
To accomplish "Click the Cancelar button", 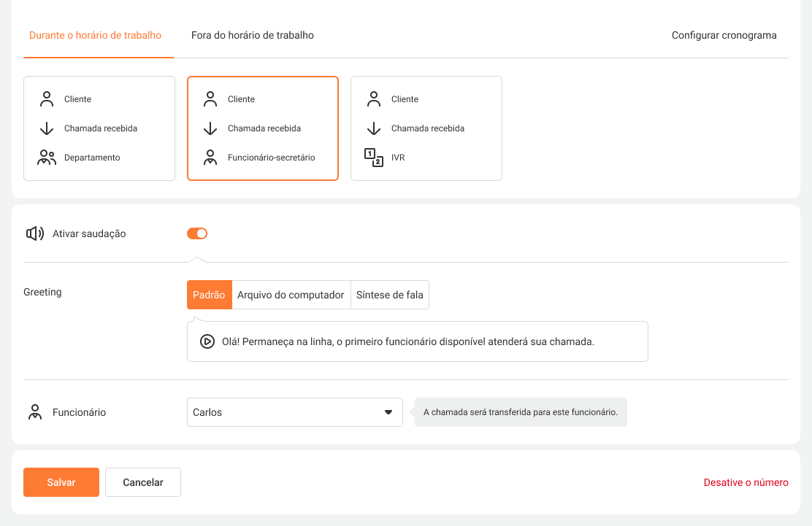I will pyautogui.click(x=143, y=482).
